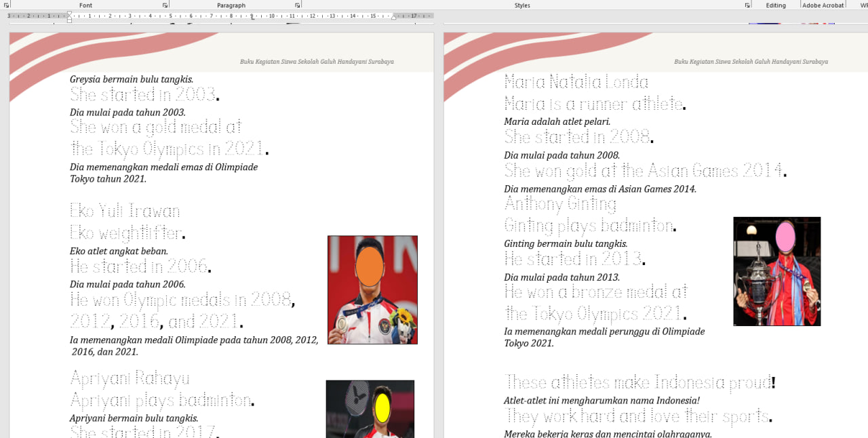Click the 'Maria Natalia Londa' heading
The image size is (868, 438).
click(576, 83)
